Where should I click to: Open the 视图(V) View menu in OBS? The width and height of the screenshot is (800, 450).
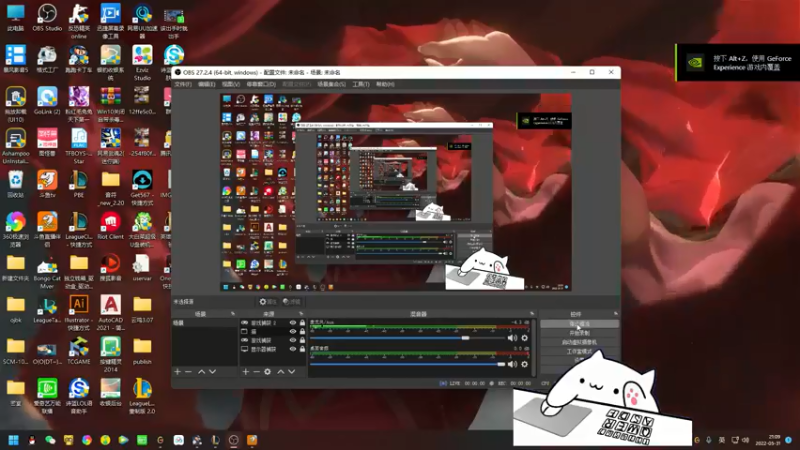(x=231, y=84)
